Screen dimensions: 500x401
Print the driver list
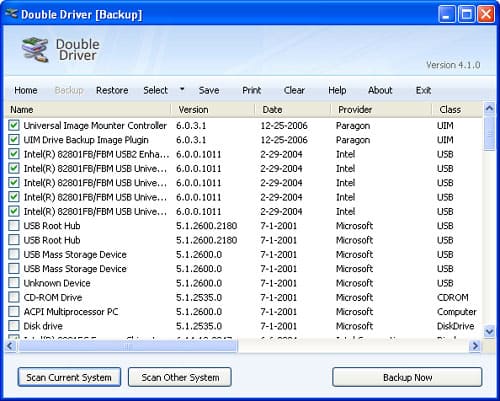(252, 90)
